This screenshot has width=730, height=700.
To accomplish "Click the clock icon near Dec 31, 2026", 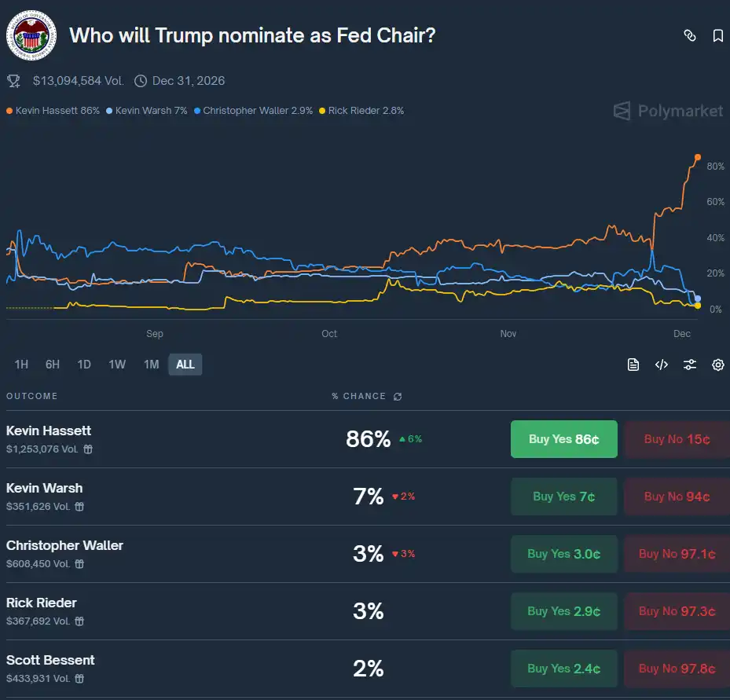I will 140,80.
